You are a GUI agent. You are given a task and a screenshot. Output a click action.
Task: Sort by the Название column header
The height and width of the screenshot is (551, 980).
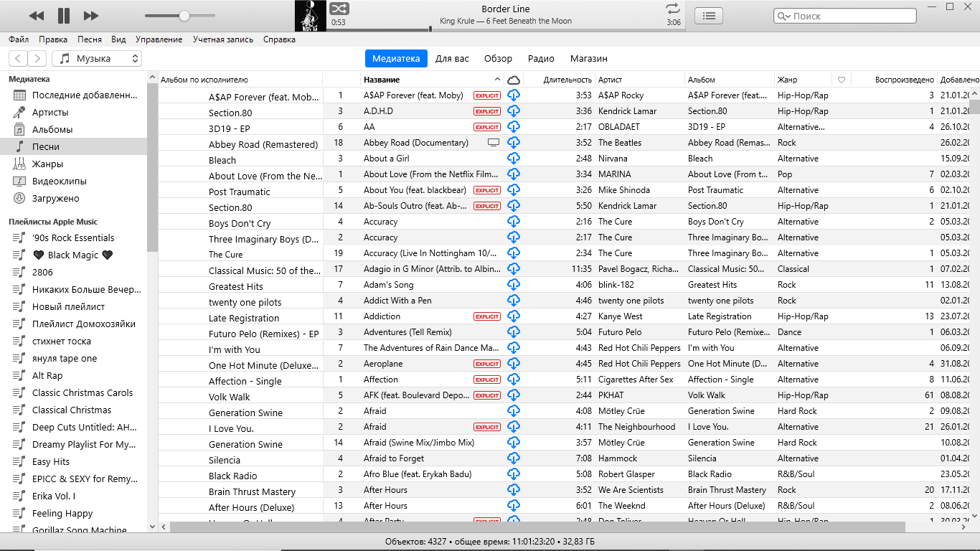432,80
